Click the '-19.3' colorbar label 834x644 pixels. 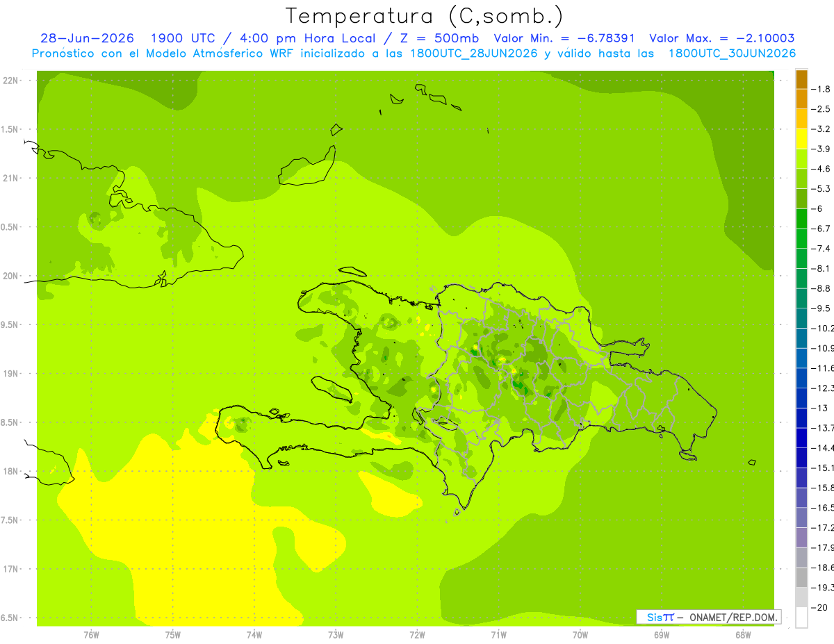[x=824, y=588]
